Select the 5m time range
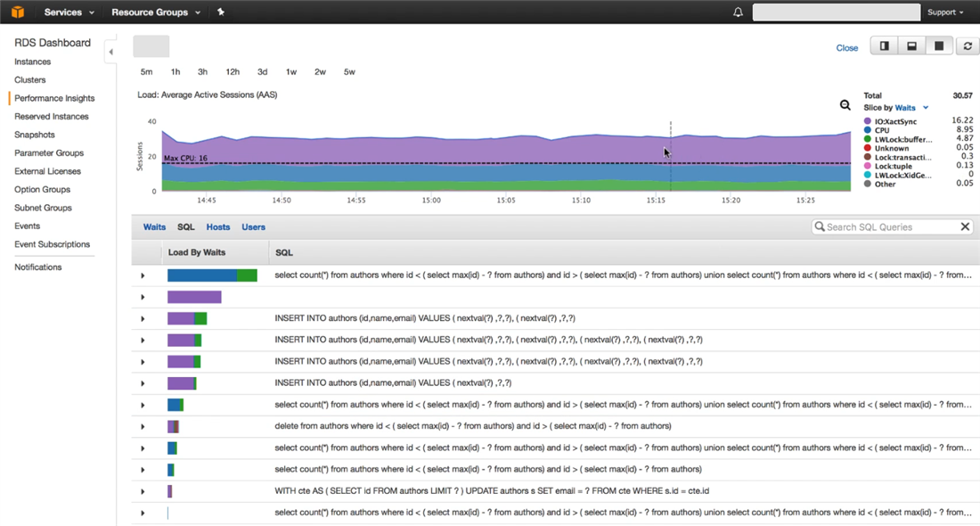The width and height of the screenshot is (980, 526). pos(146,72)
